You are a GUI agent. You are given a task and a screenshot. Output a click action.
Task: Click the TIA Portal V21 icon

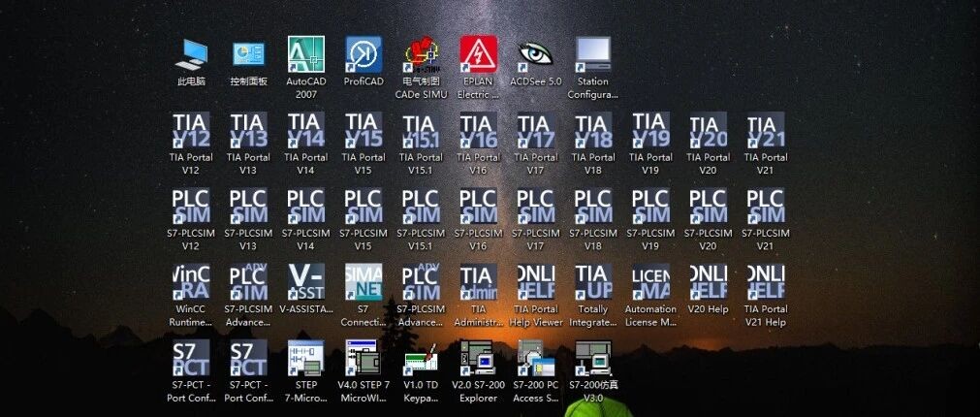765,131
